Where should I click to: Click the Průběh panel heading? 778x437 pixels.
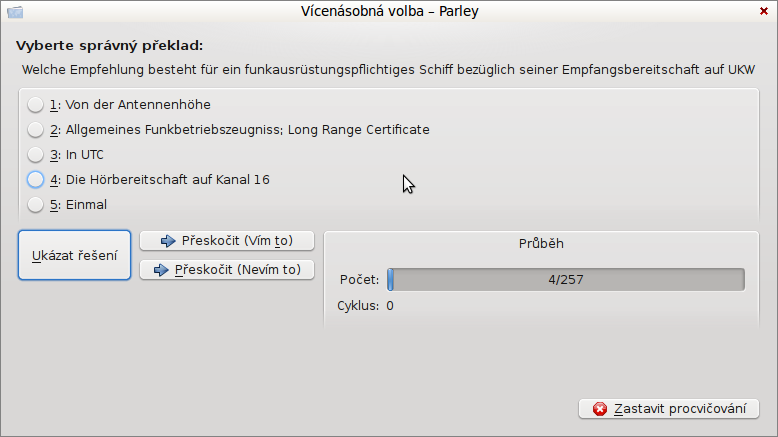pyautogui.click(x=541, y=244)
